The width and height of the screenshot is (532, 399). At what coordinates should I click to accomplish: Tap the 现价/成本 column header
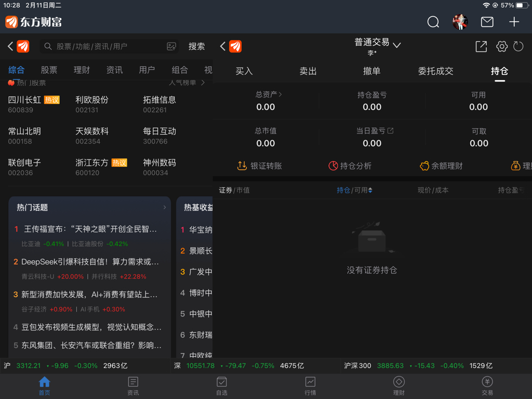(433, 190)
